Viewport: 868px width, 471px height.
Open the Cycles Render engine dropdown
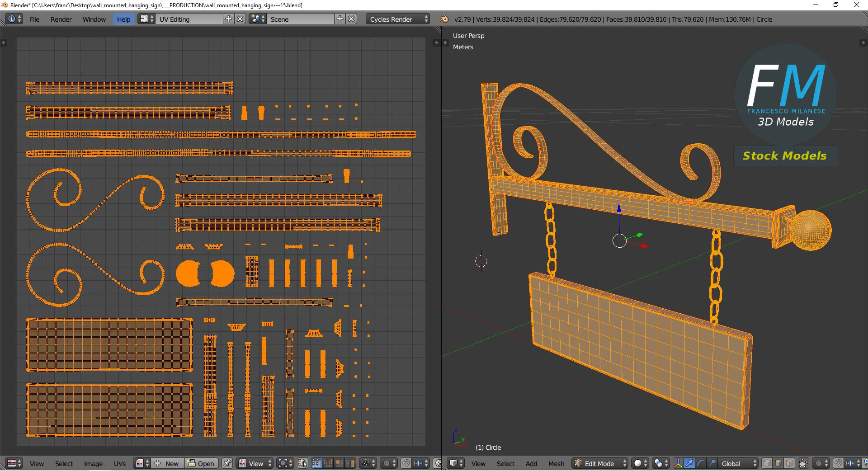397,19
